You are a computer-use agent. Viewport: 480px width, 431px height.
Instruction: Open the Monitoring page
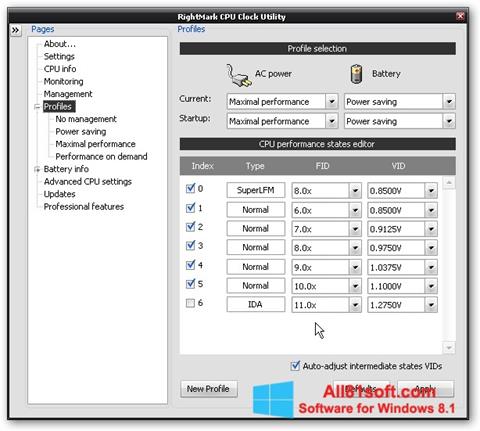point(63,81)
